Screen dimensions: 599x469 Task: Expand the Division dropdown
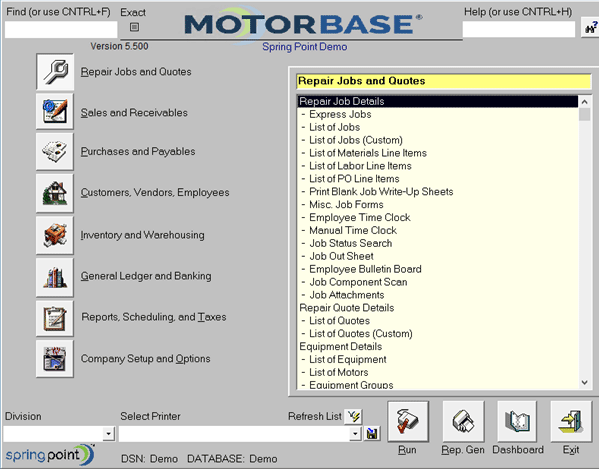(x=108, y=434)
